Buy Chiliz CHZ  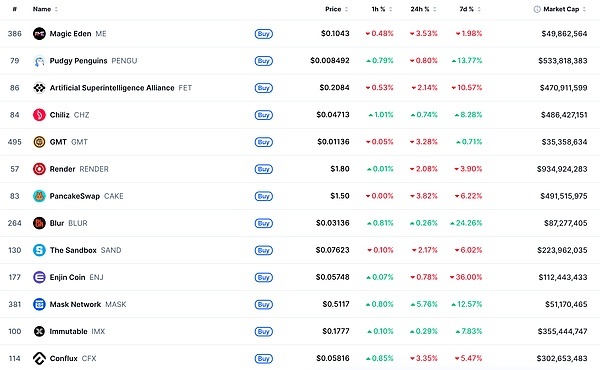point(264,115)
